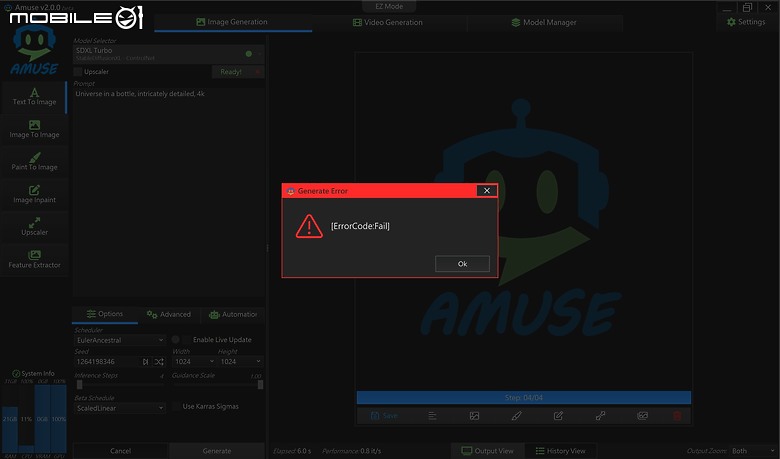780x459 pixels.
Task: Adjust the Inference Steps slider handle
Action: click(x=79, y=384)
